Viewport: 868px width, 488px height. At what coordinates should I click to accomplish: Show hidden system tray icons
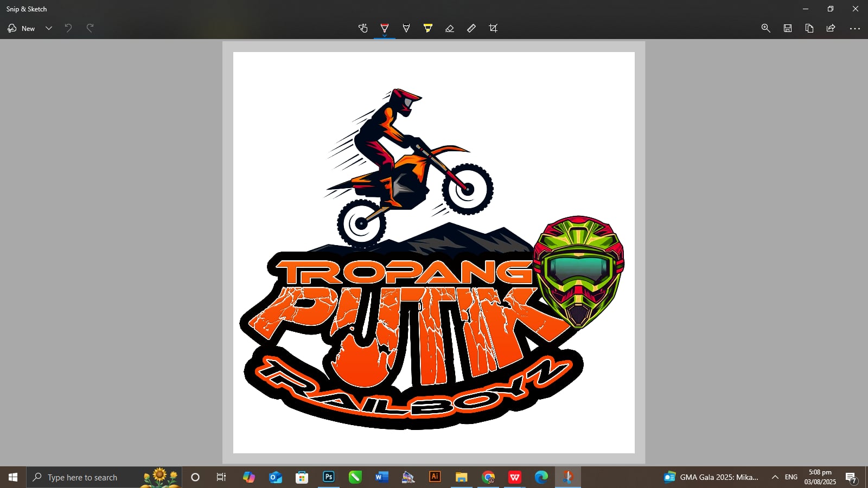tap(775, 477)
